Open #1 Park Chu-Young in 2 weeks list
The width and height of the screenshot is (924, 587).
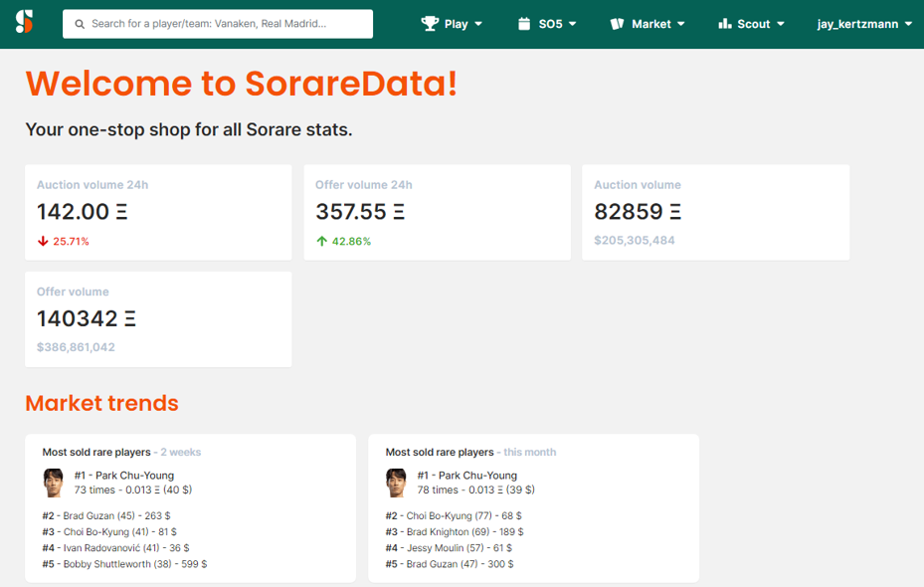(x=124, y=476)
